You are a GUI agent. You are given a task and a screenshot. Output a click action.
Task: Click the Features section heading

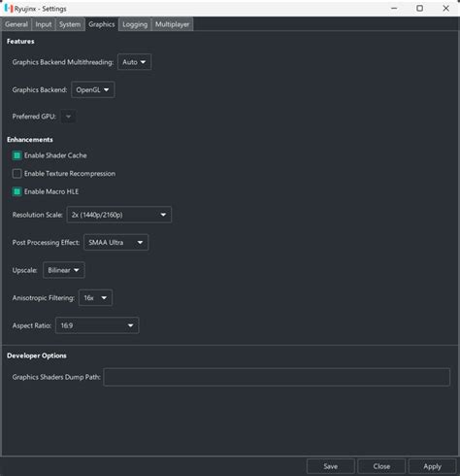click(20, 41)
